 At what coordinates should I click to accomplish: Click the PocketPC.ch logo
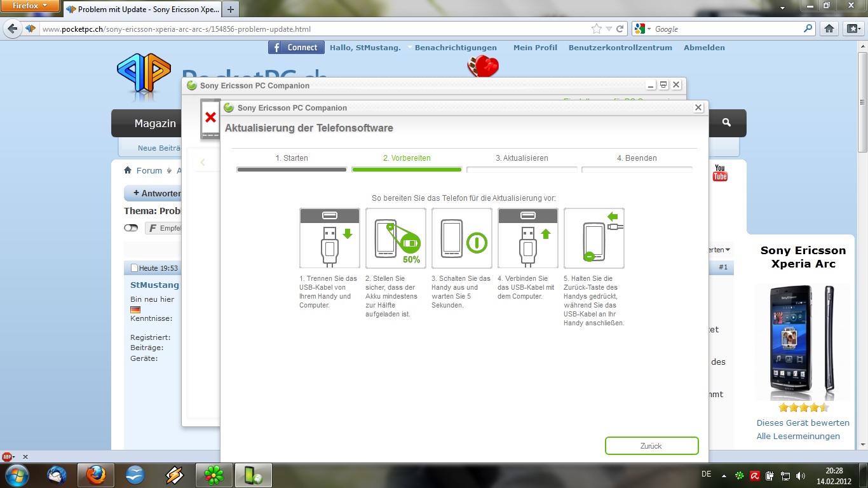coord(144,78)
